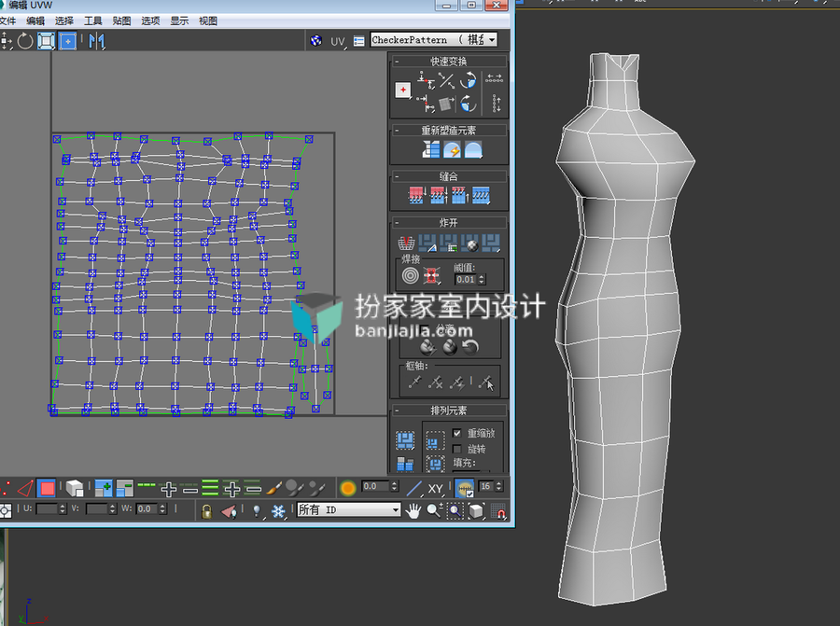This screenshot has height=626, width=840.
Task: Click Stitch to source third icon
Action: pyautogui.click(x=460, y=196)
